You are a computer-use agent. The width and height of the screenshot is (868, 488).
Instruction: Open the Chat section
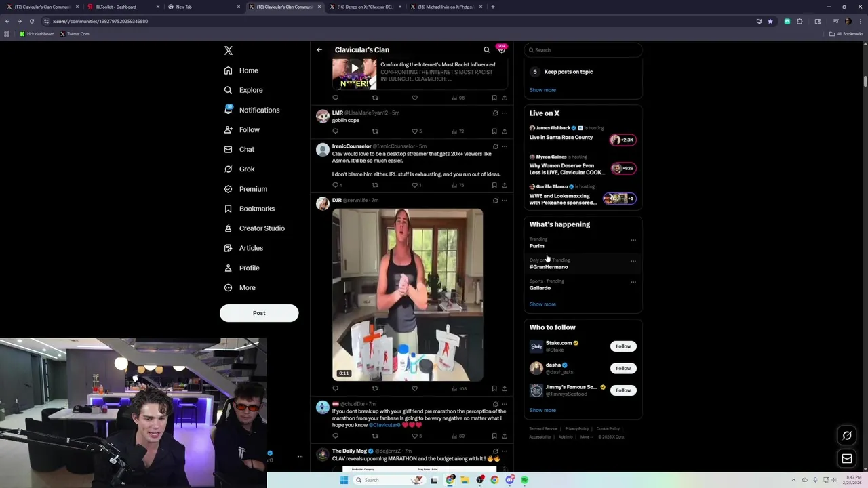(239, 149)
